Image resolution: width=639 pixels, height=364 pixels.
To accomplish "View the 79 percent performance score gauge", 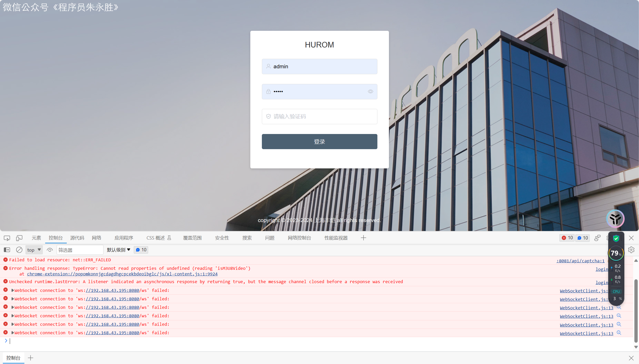I will click(616, 253).
